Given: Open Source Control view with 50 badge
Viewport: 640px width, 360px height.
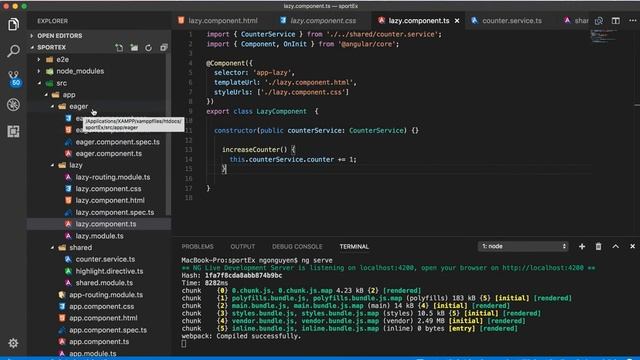Looking at the screenshot, I should pyautogui.click(x=14, y=78).
